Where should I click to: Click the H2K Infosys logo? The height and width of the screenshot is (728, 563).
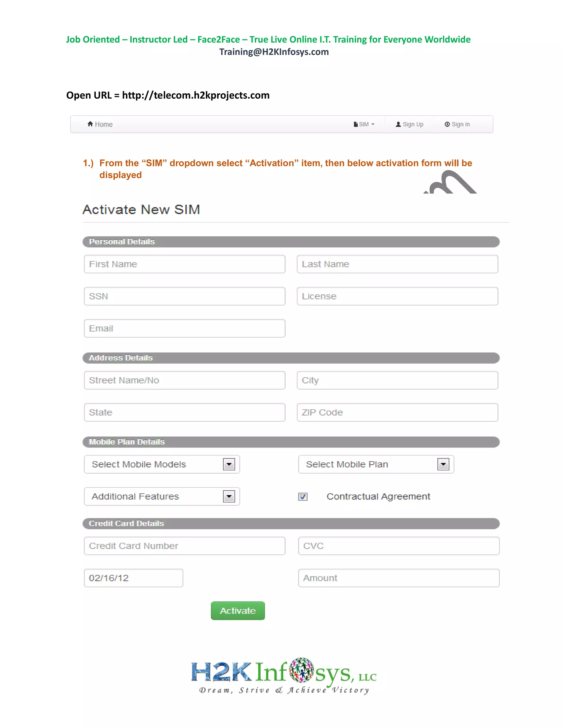(284, 675)
